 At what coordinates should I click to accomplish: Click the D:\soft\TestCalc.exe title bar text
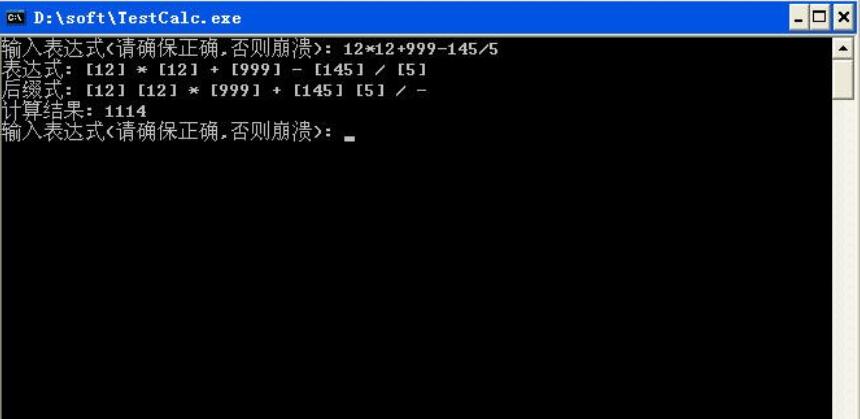click(x=138, y=18)
